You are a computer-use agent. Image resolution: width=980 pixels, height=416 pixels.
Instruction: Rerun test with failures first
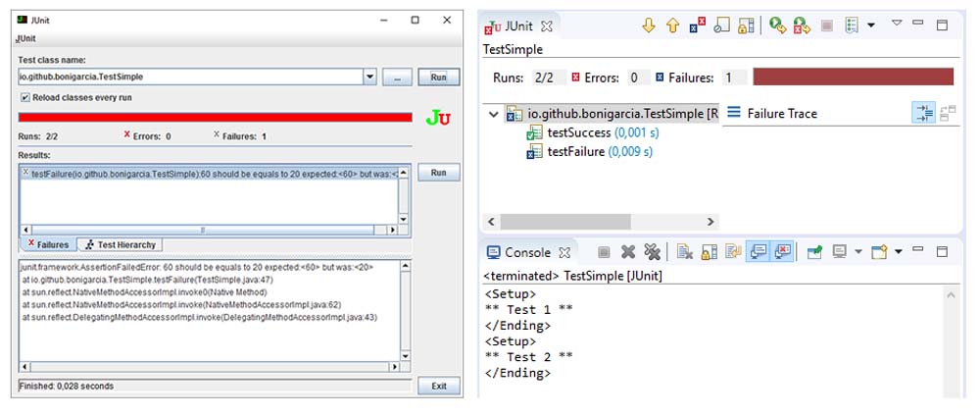coord(802,26)
